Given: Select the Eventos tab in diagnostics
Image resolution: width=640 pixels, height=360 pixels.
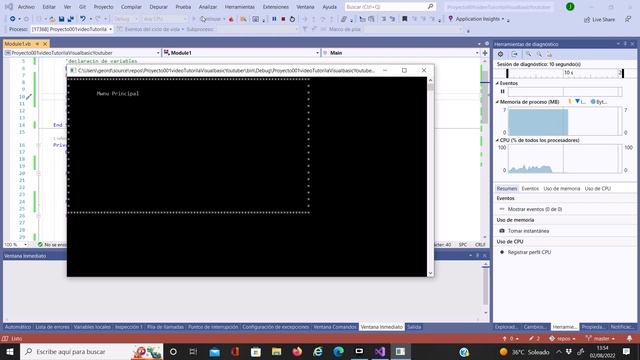Looking at the screenshot, I should [530, 189].
